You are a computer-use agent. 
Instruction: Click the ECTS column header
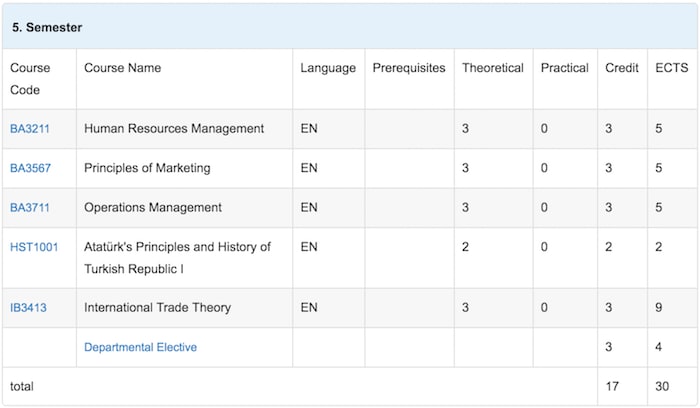click(x=670, y=68)
